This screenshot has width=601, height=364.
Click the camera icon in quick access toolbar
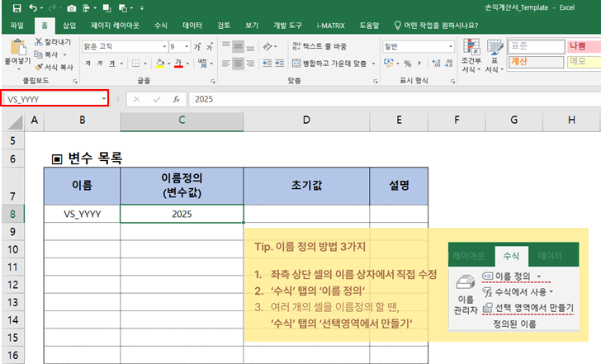[72, 8]
